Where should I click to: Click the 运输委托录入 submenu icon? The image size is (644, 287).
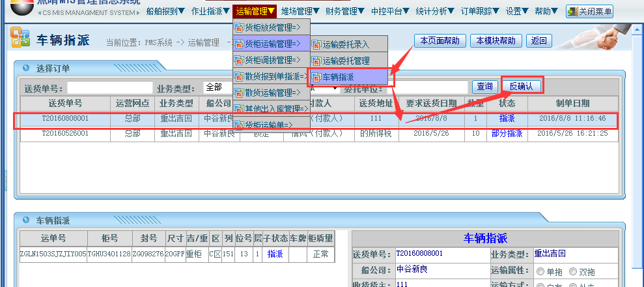coord(317,45)
